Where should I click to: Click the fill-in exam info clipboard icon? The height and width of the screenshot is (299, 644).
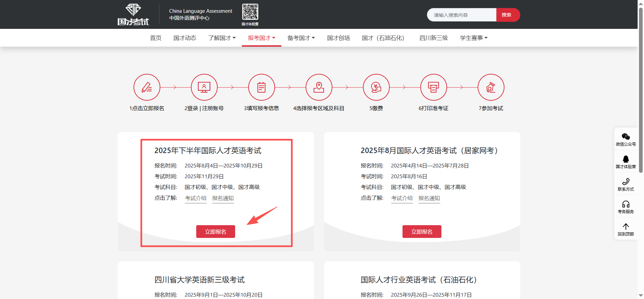pos(261,87)
